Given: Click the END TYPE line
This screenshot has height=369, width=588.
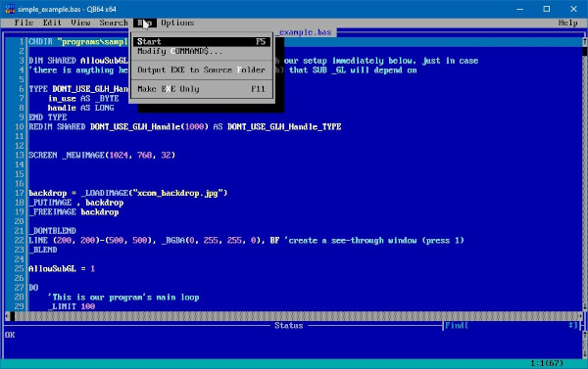Looking at the screenshot, I should coord(48,117).
